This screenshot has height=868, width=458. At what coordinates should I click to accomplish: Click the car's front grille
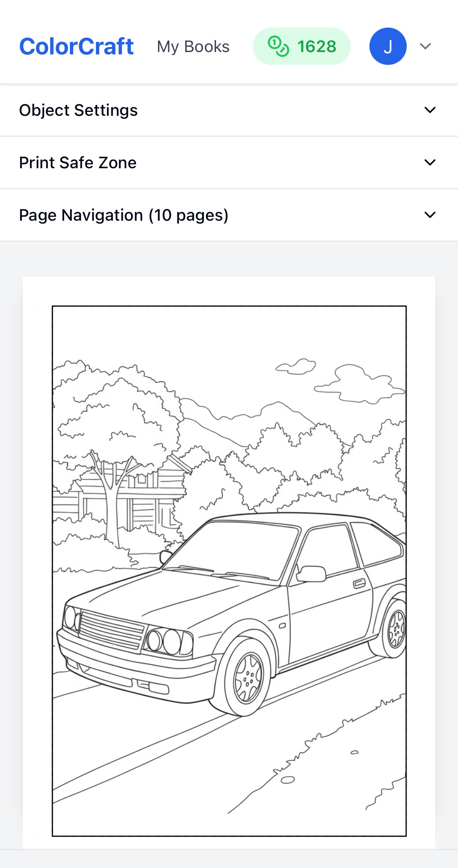[111, 629]
